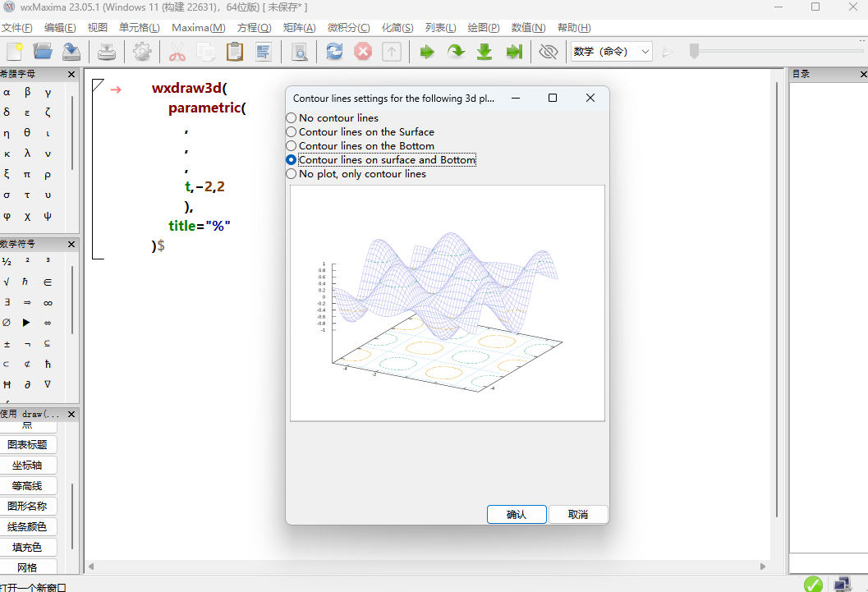Insert the Greek letter π from the palette

coord(27,174)
